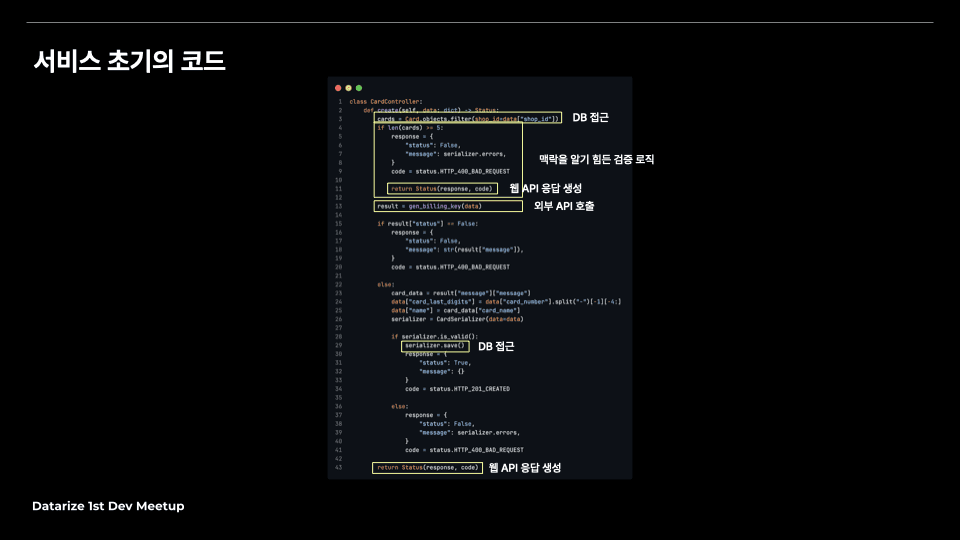Click the "DB 접근" label beside the Card.objects.filter line
This screenshot has width=960, height=540.
click(x=590, y=118)
